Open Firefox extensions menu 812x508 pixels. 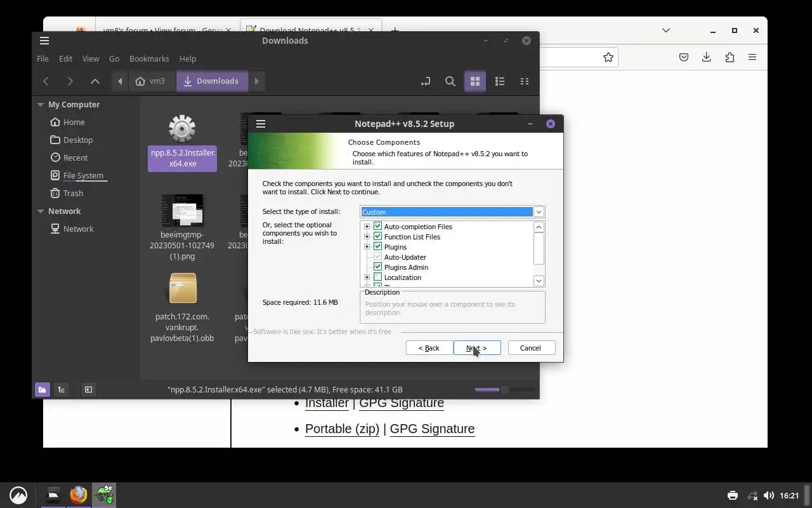pos(730,57)
